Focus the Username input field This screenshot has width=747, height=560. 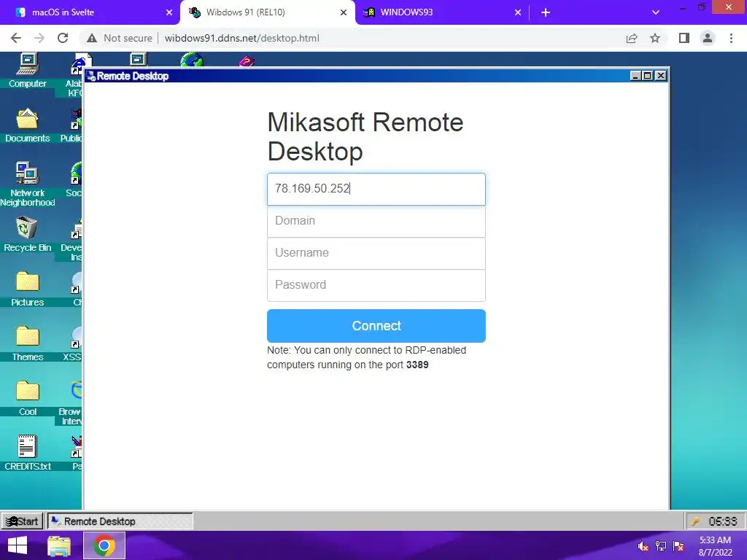click(376, 253)
